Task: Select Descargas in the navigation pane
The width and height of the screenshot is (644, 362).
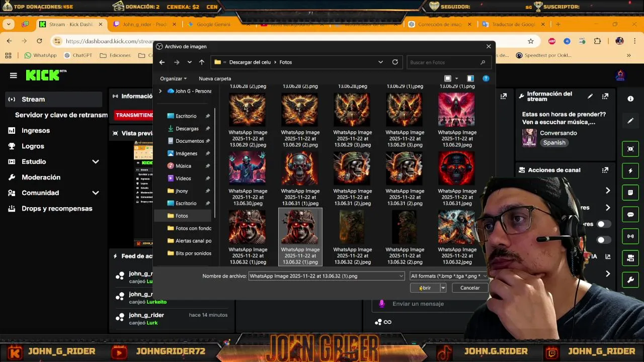Action: click(x=187, y=129)
